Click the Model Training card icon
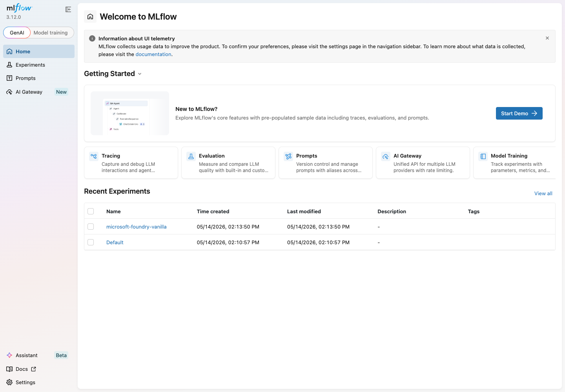This screenshot has width=565, height=392. (x=483, y=156)
